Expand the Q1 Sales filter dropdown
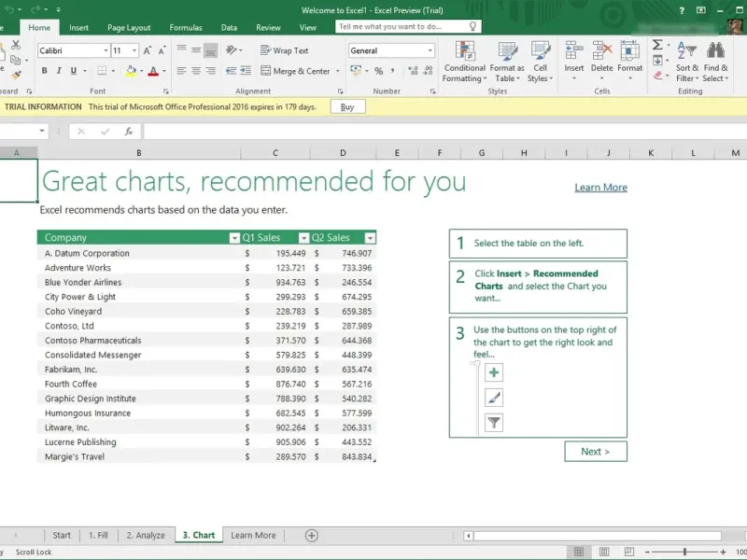747x560 pixels. pyautogui.click(x=303, y=238)
